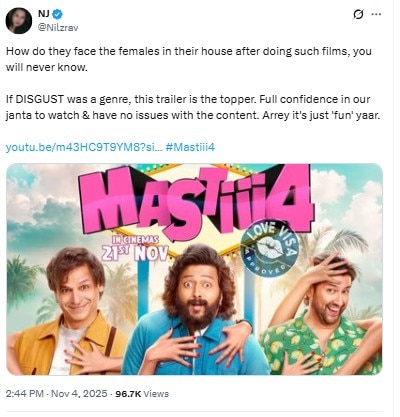Open the Grok explain-post icon
Image resolution: width=400 pixels, height=417 pixels.
pos(358,14)
